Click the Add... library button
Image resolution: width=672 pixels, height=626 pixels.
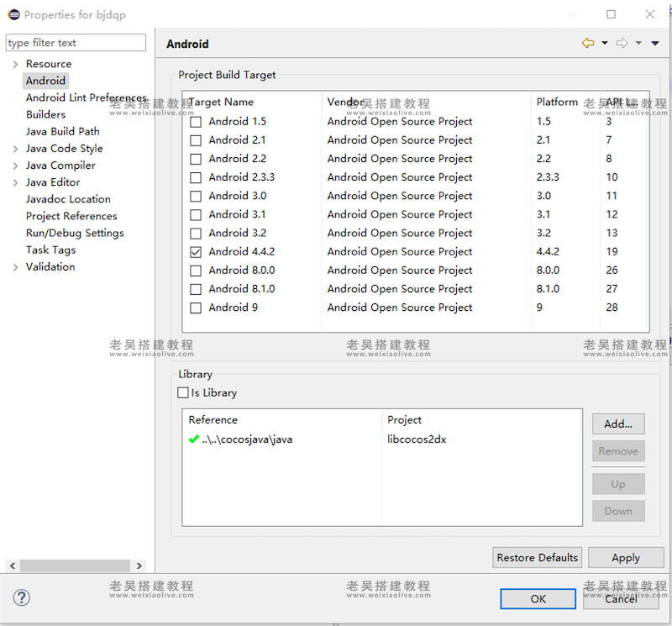[618, 424]
